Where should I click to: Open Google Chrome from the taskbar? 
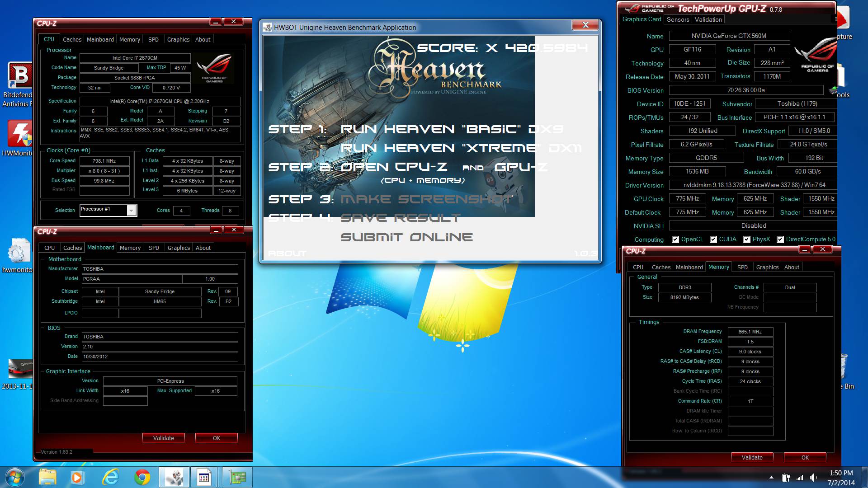coord(142,477)
